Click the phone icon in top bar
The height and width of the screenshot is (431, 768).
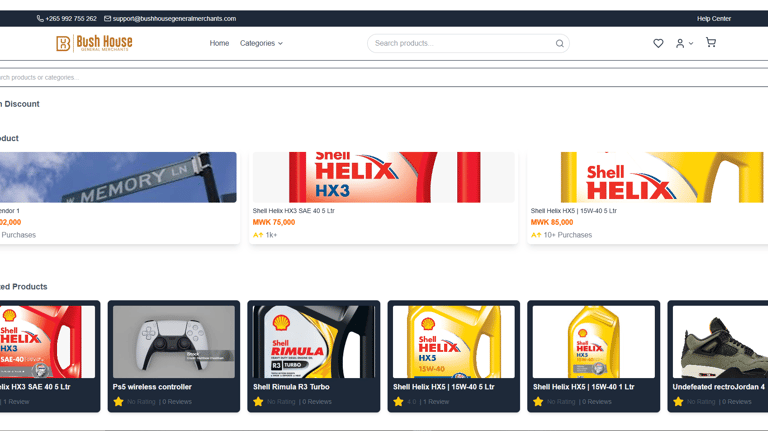pyautogui.click(x=40, y=19)
